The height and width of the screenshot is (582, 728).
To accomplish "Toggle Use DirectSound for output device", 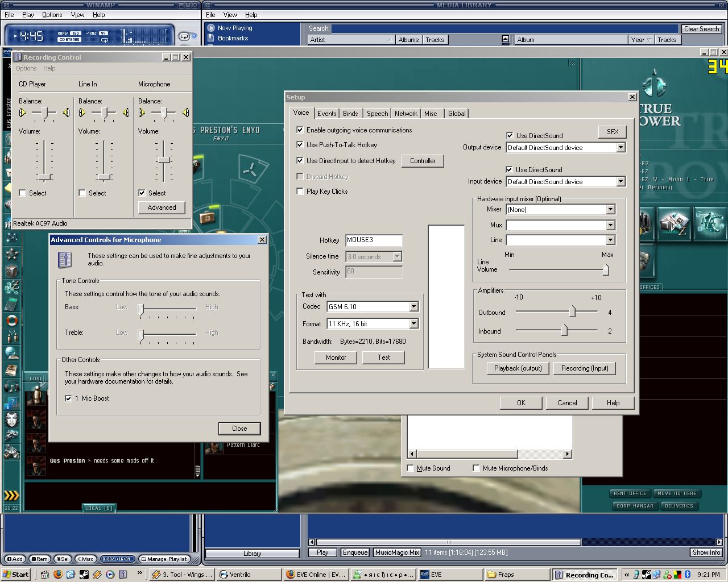I will pyautogui.click(x=510, y=136).
